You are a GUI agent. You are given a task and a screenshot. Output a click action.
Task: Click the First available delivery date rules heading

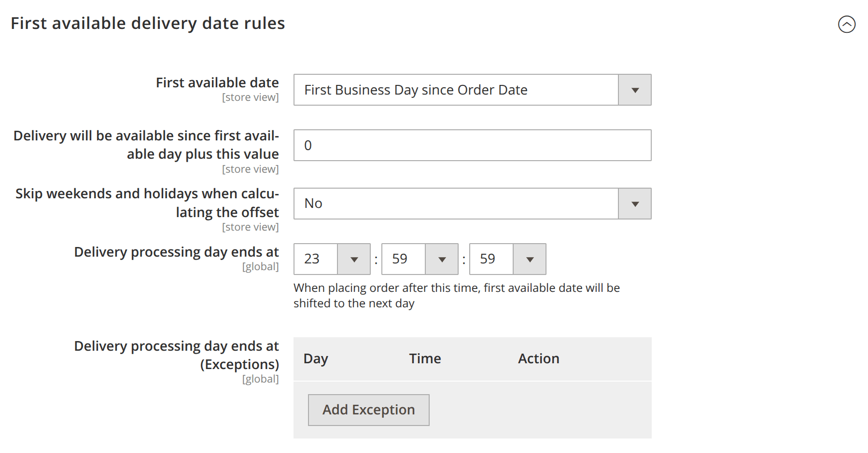[x=148, y=23]
